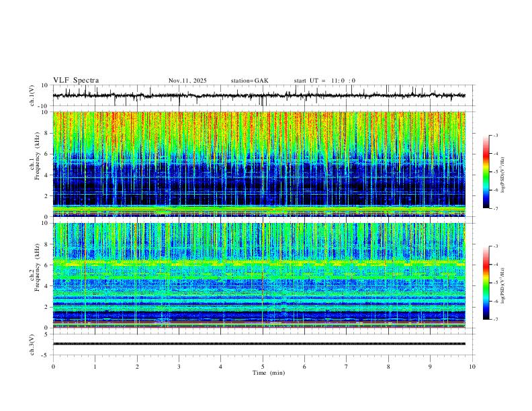
Task: Click the '-3' label on ch.1 color scale
Action: tap(495, 135)
